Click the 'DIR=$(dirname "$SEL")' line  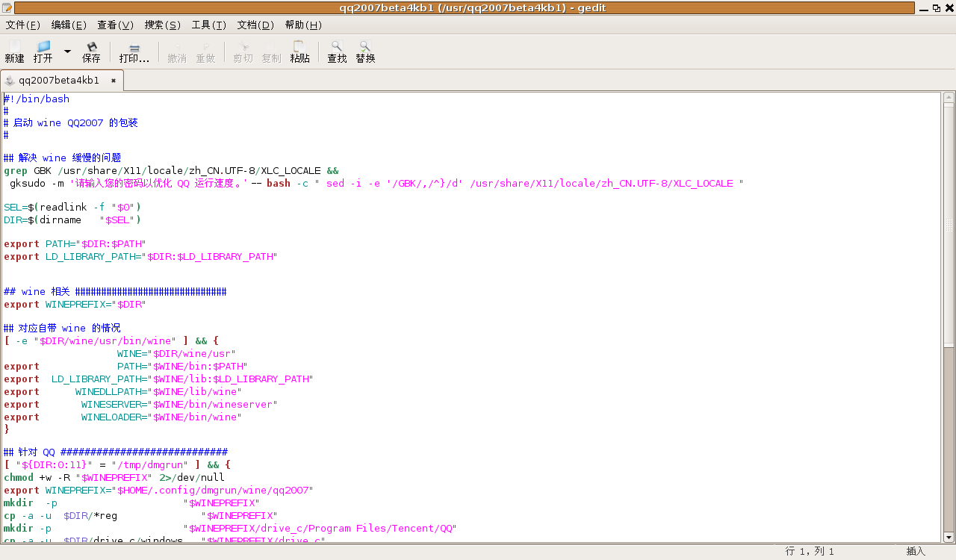(x=72, y=220)
